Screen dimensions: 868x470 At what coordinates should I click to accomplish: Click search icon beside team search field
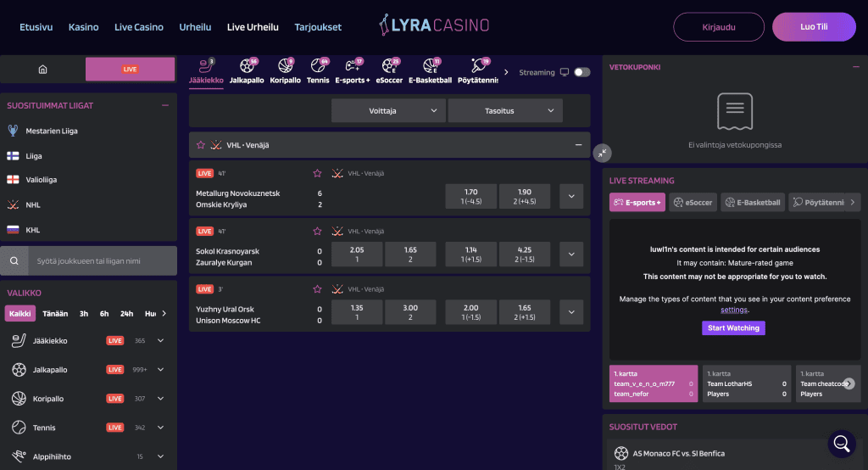[x=14, y=261]
